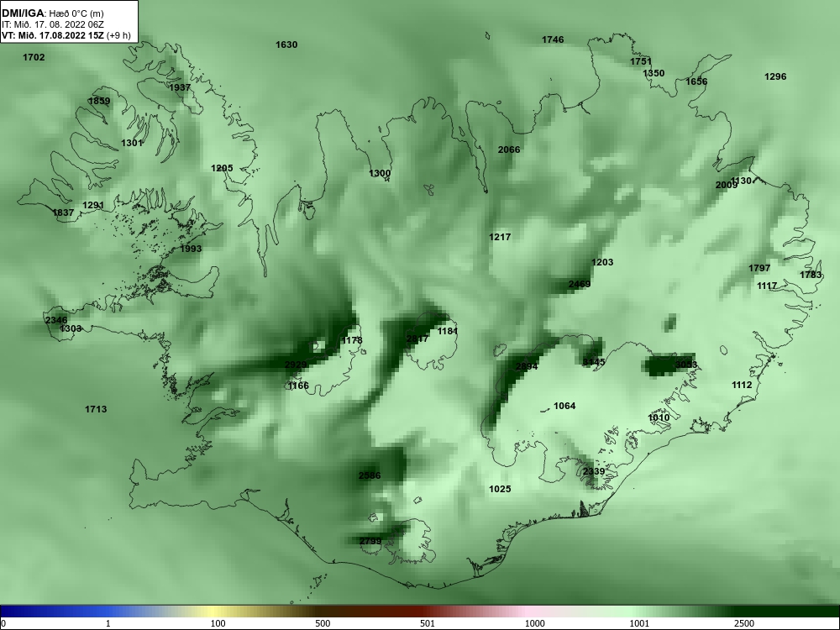Select the 1746 height label
Image resolution: width=840 pixels, height=630 pixels.
(x=553, y=39)
